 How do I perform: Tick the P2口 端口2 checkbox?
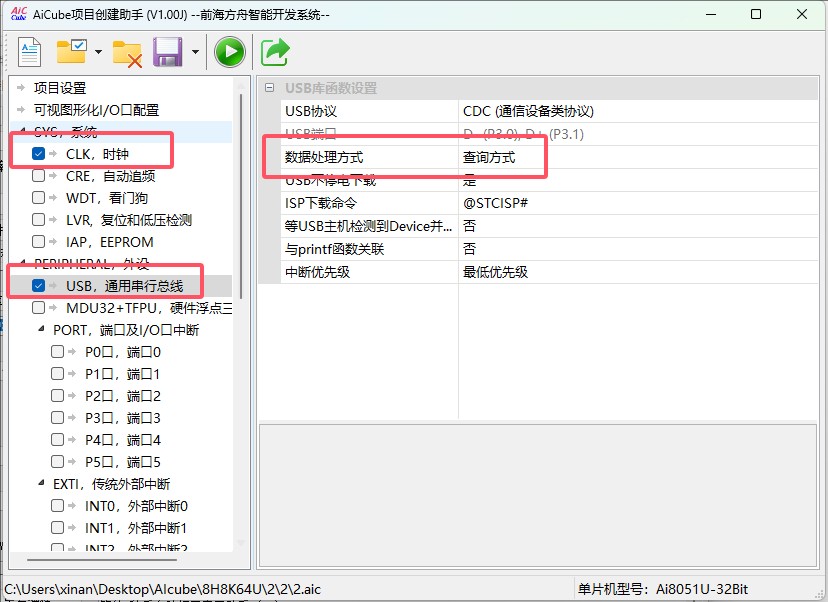point(58,396)
